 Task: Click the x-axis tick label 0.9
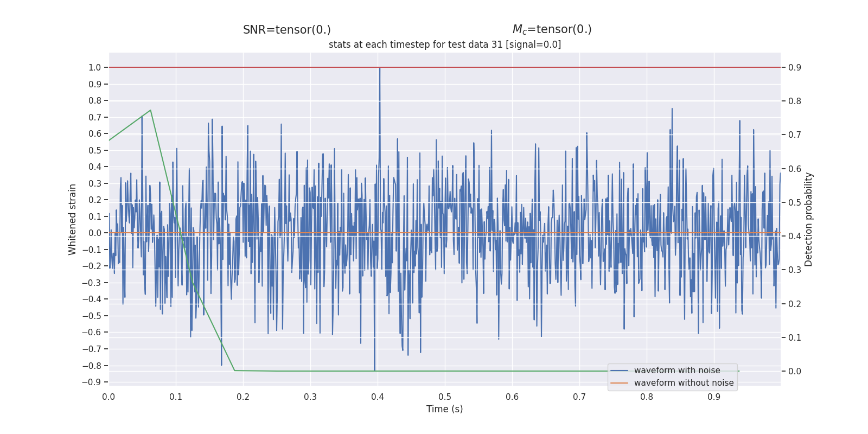coord(714,397)
